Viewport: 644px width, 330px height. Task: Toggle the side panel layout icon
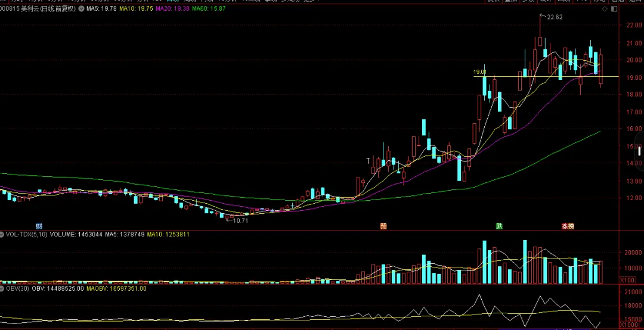pyautogui.click(x=614, y=8)
